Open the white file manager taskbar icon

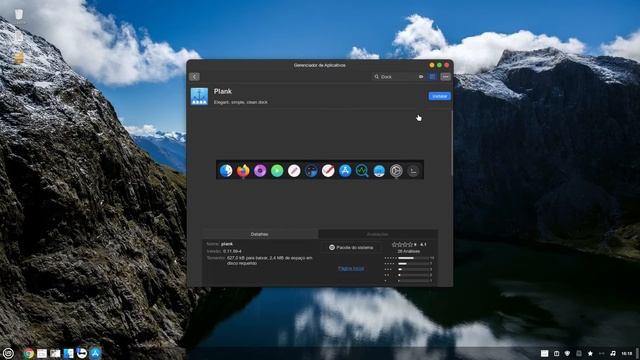click(42, 353)
